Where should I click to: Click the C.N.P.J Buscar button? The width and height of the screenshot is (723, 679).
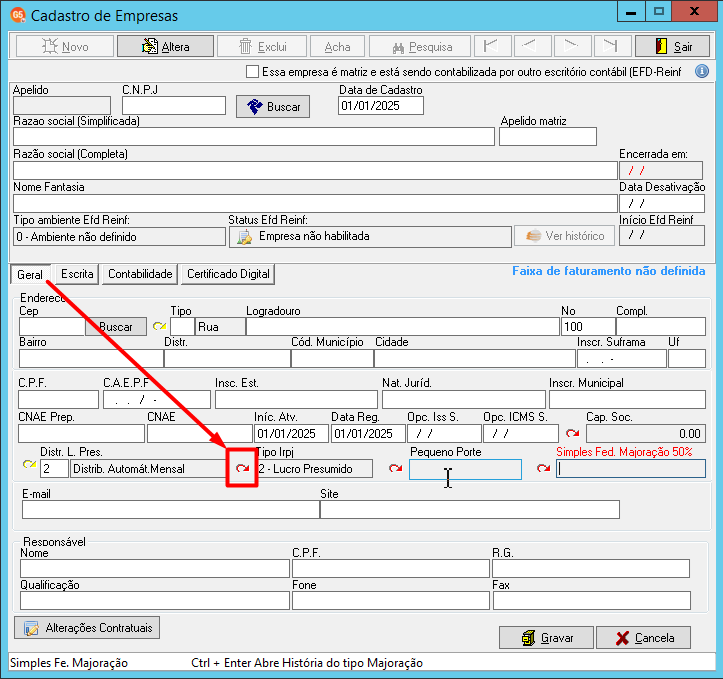click(273, 106)
